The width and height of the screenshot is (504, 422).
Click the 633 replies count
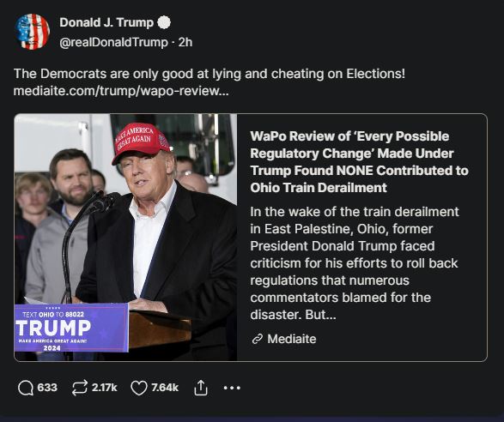(x=47, y=388)
